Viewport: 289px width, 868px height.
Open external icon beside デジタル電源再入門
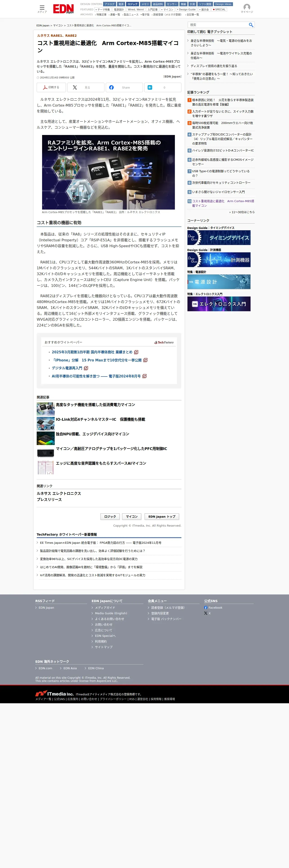(x=86, y=368)
